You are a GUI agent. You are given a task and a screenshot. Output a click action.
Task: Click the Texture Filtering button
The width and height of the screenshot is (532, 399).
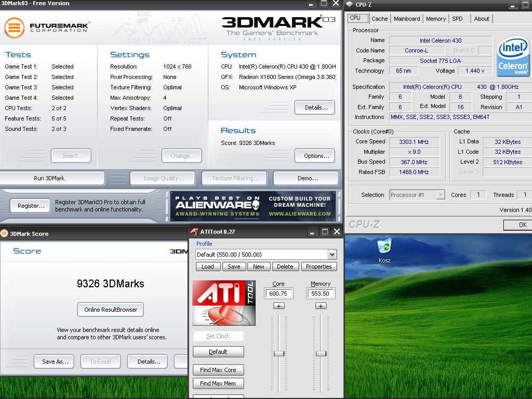(234, 178)
